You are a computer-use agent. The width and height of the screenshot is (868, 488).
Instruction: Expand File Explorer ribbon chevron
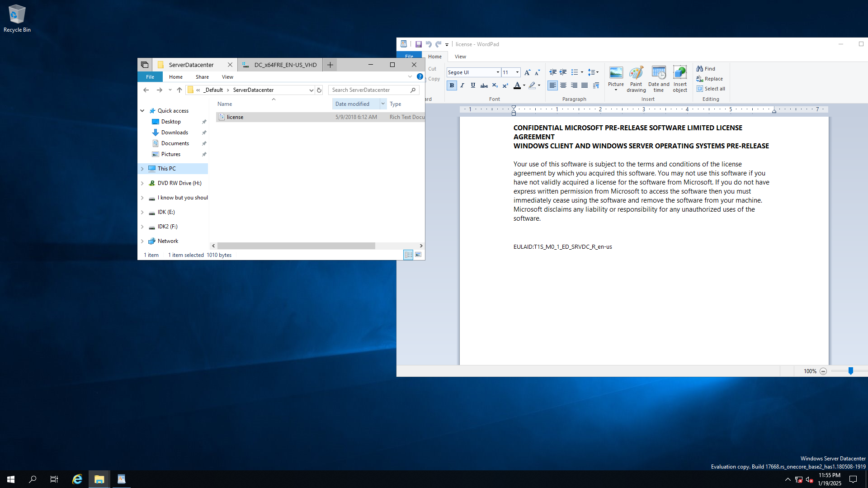[x=410, y=76]
